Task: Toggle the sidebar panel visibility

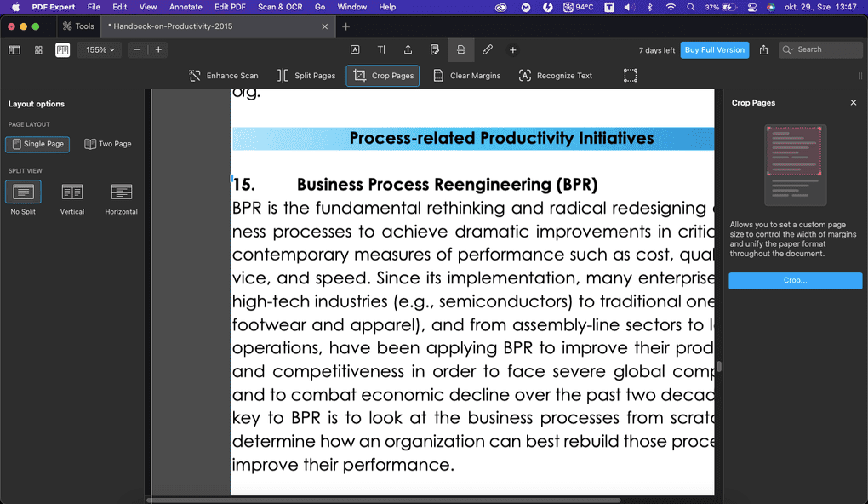Action: click(x=14, y=49)
